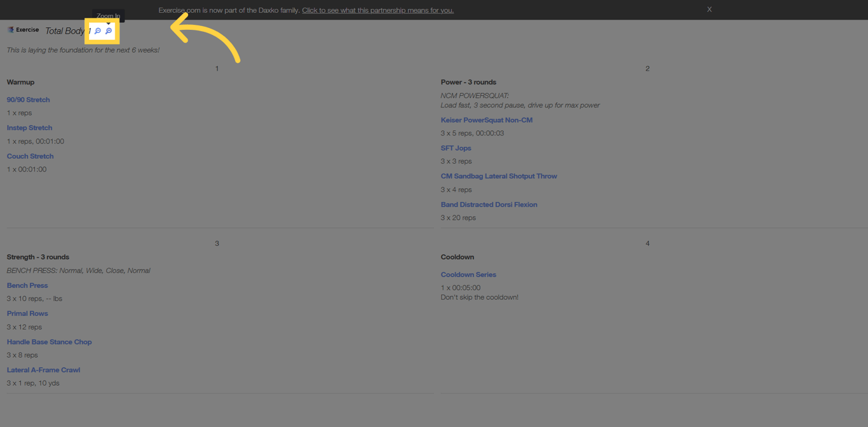Screen dimensions: 868x427
Task: View the SFT Jops exercise details
Action: [x=456, y=147]
